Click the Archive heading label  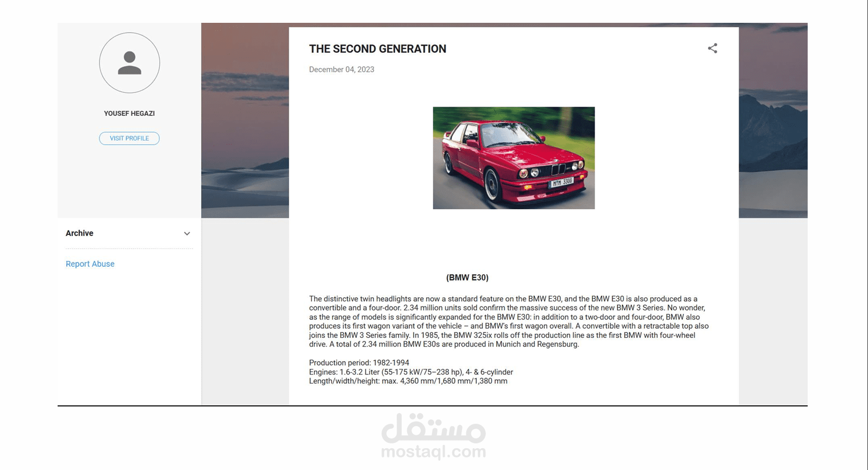coord(79,233)
